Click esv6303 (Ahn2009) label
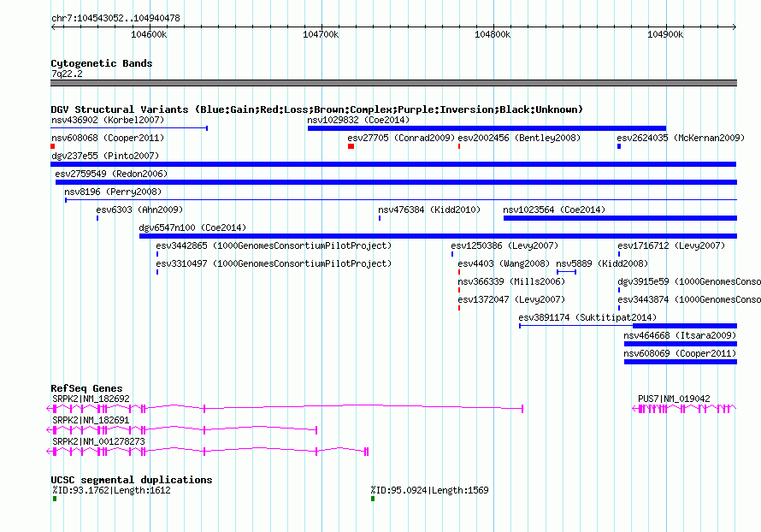 pos(139,210)
